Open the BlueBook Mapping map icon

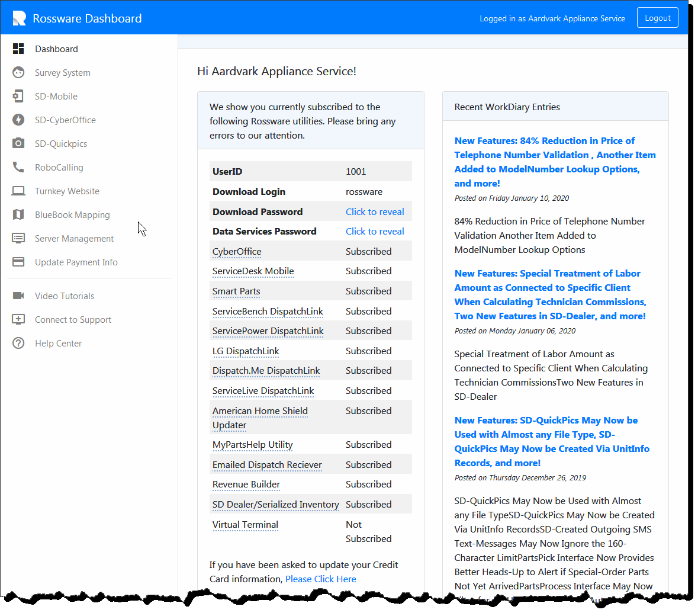point(18,214)
